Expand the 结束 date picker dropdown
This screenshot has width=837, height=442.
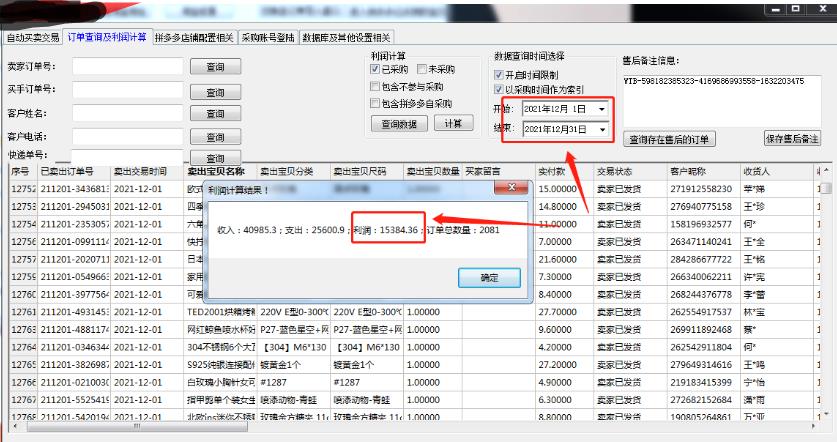(601, 130)
